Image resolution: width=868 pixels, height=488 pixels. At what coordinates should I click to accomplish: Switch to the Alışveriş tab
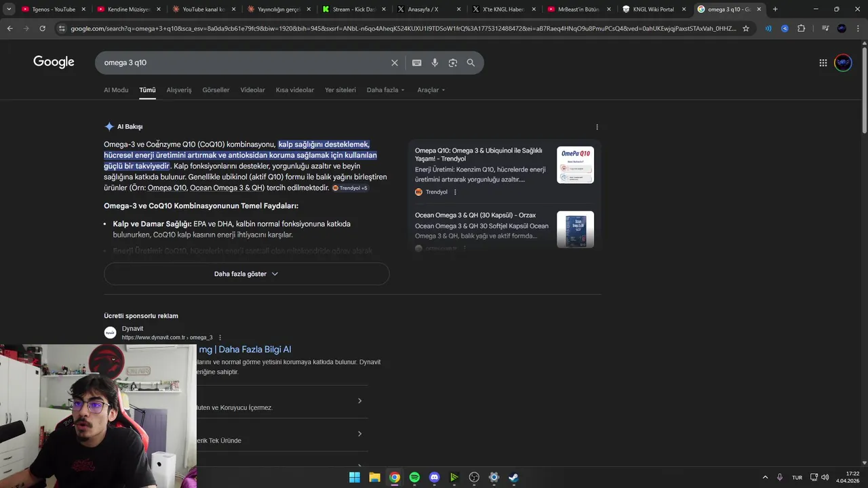[x=179, y=90]
